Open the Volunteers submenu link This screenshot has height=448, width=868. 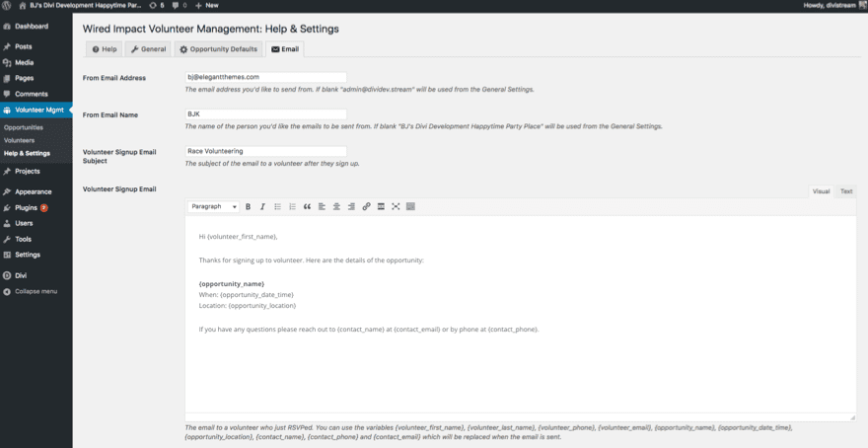pos(20,140)
